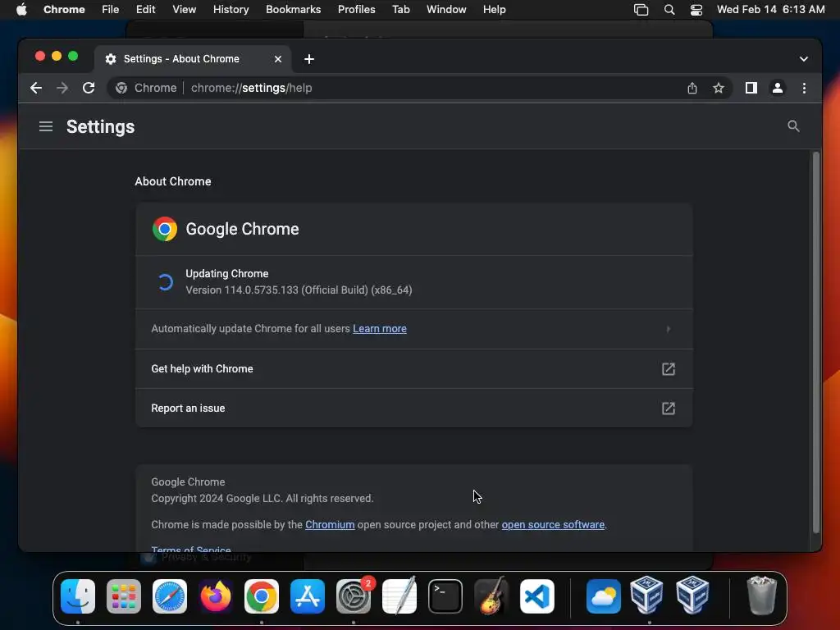Image resolution: width=840 pixels, height=630 pixels.
Task: Open a new tab with plus button
Action: pyautogui.click(x=309, y=59)
